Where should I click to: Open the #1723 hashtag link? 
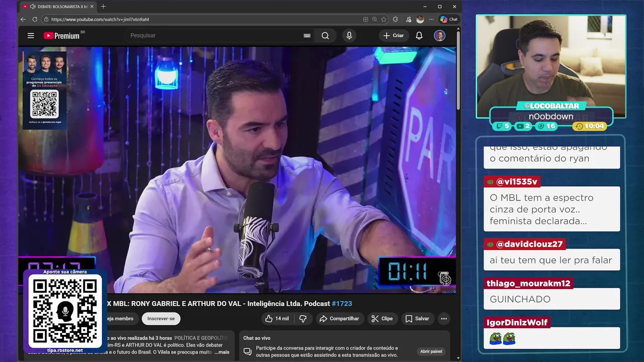(342, 304)
